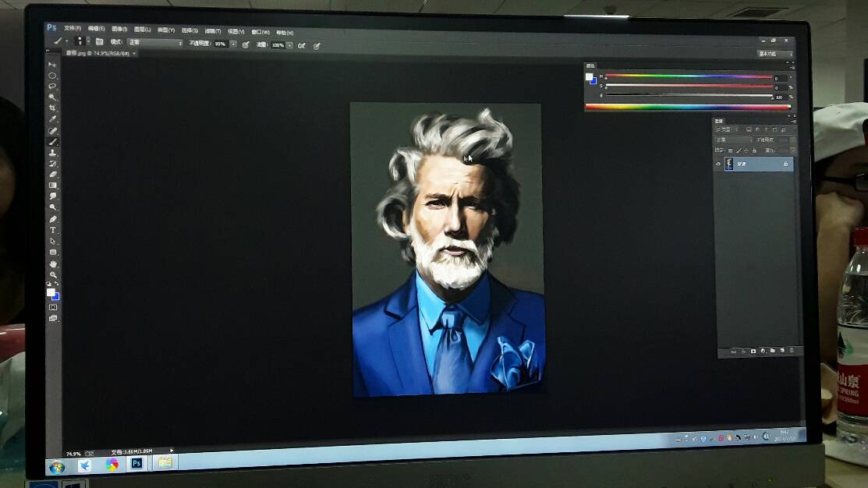This screenshot has width=868, height=488.
Task: Select the Hand tool
Action: click(52, 264)
